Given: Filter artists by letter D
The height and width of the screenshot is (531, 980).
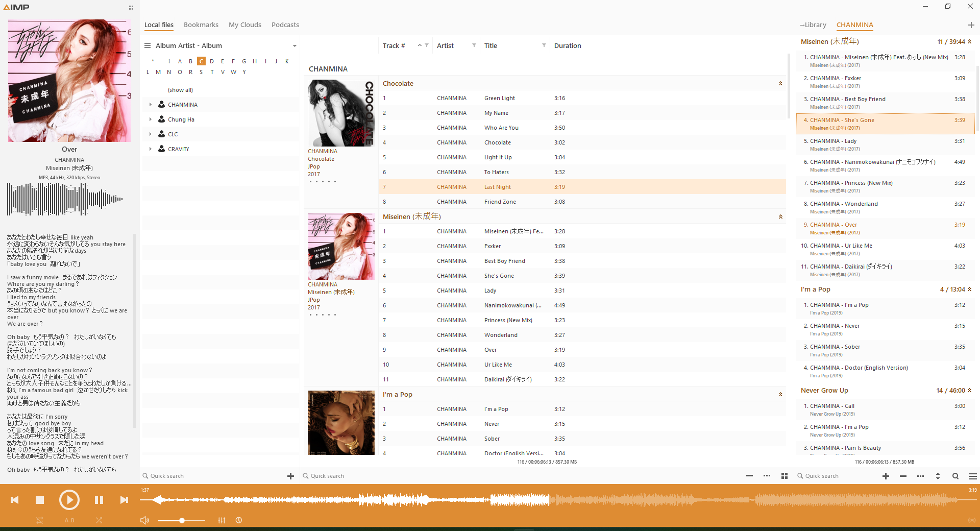Looking at the screenshot, I should tap(212, 61).
